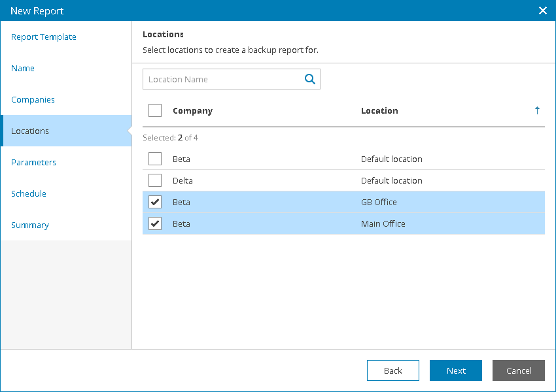Go to the Name step
The width and height of the screenshot is (556, 392).
23,69
